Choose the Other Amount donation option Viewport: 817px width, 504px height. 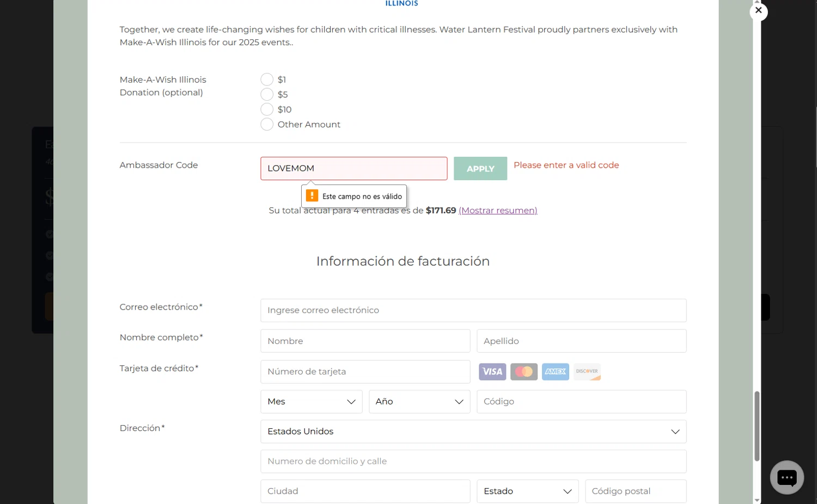point(267,124)
